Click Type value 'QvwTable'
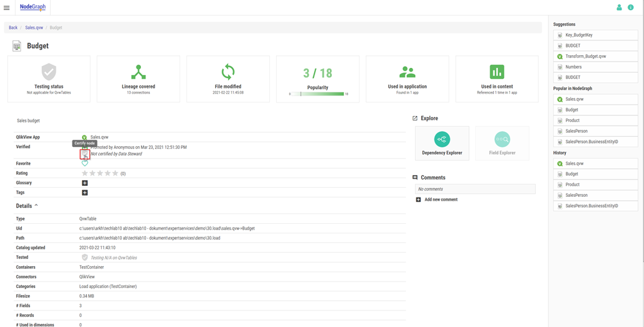 pyautogui.click(x=88, y=219)
